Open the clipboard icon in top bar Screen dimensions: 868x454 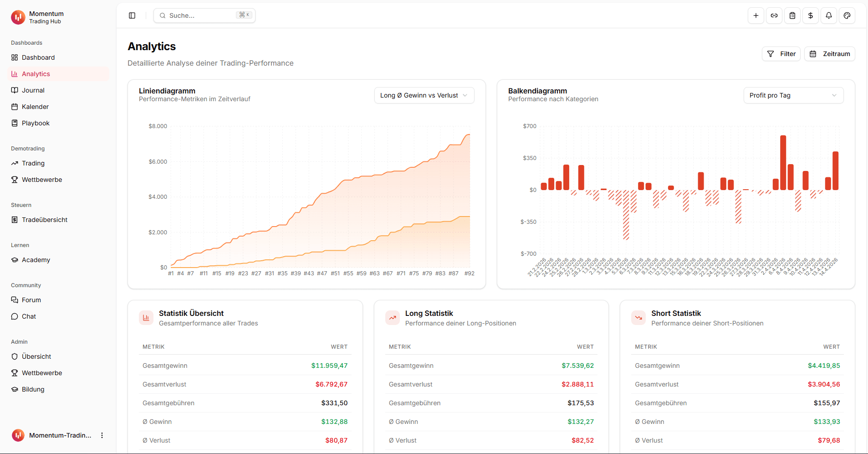coord(792,15)
